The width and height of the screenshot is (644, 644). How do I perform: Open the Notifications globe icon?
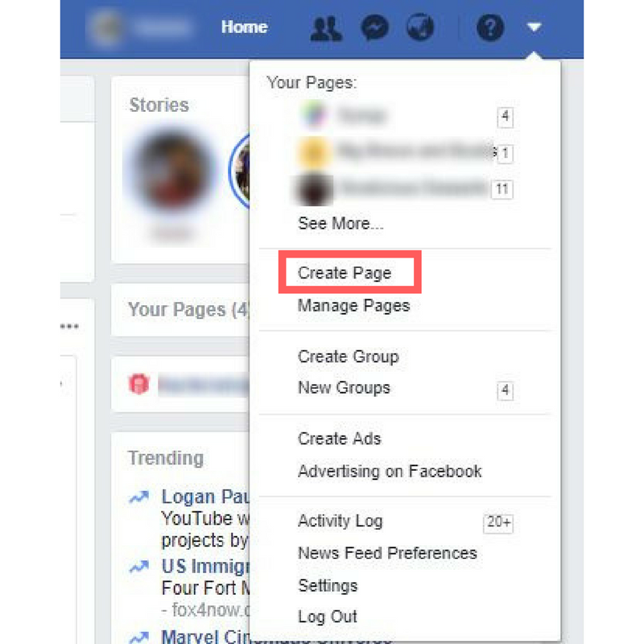pyautogui.click(x=419, y=27)
